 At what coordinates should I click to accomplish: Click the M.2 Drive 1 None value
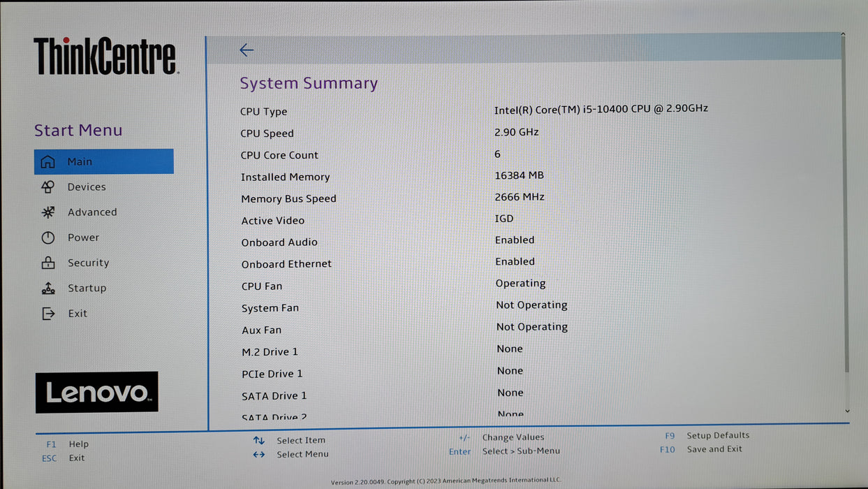click(510, 349)
